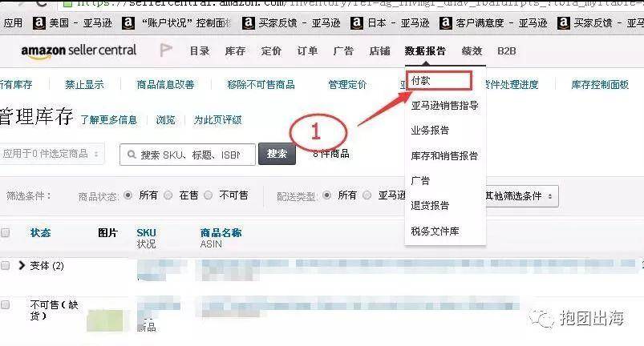Click the Amazon Seller Central logo
644x346 pixels.
pos(79,51)
